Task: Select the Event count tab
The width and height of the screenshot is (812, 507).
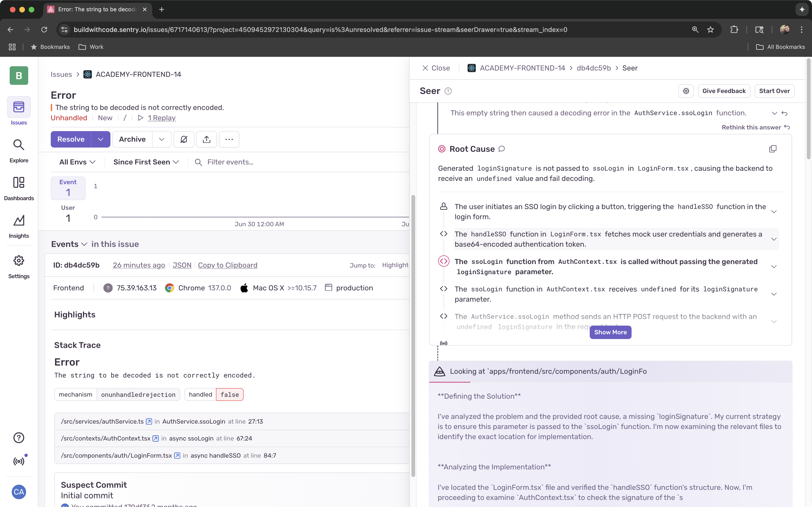Action: pos(68,188)
